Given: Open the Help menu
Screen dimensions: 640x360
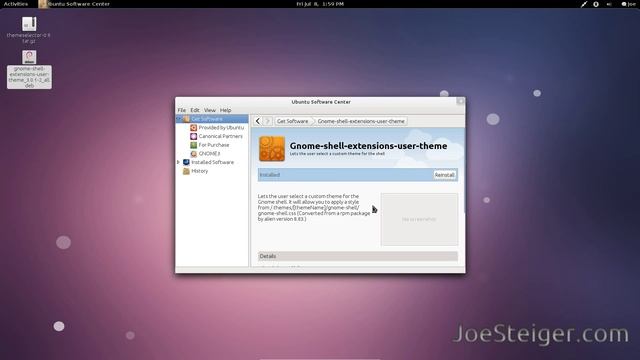Looking at the screenshot, I should tap(225, 110).
